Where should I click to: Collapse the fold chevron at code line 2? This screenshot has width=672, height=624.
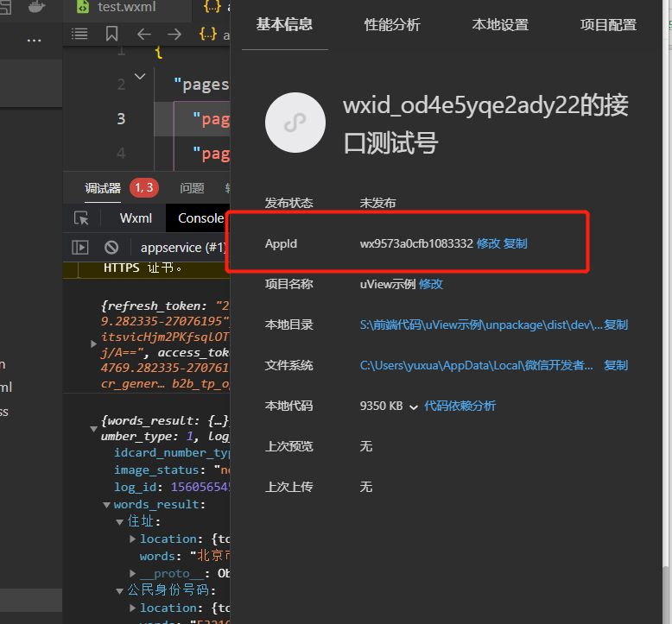tap(140, 76)
